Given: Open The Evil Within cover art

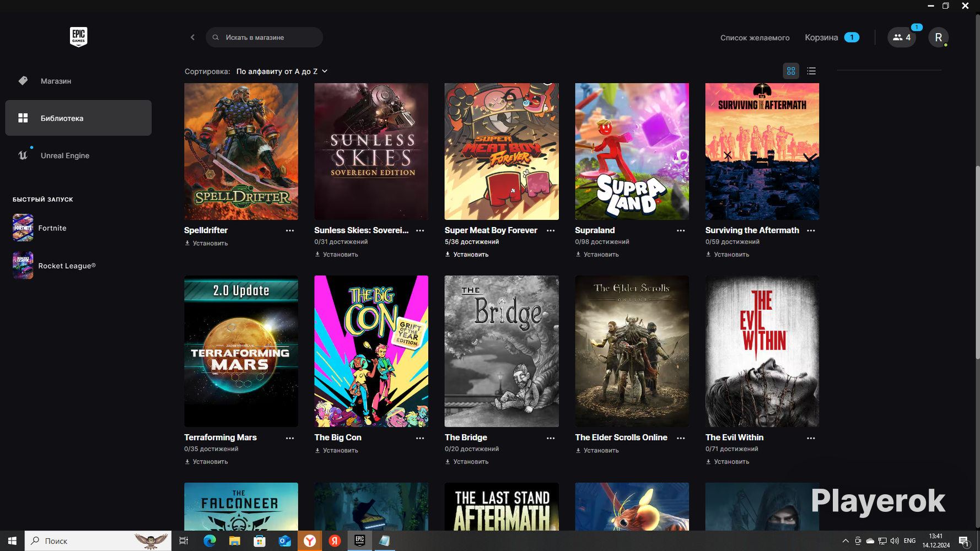Looking at the screenshot, I should click(762, 351).
